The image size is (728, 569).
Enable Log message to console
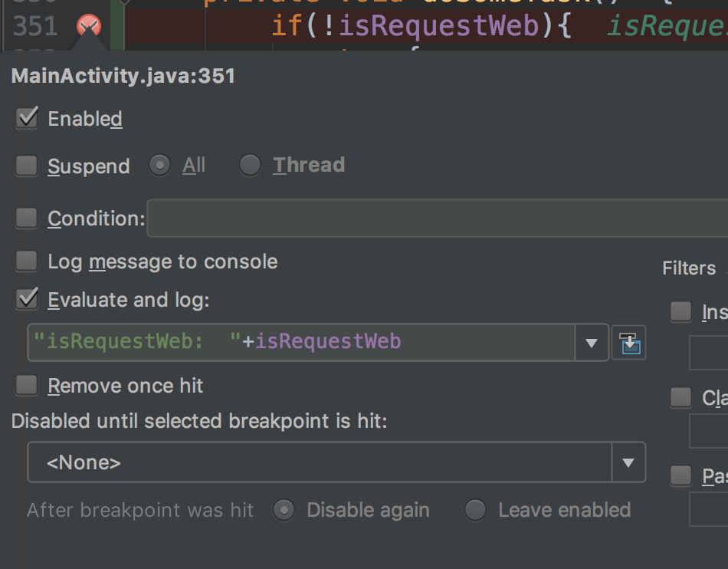pos(26,261)
